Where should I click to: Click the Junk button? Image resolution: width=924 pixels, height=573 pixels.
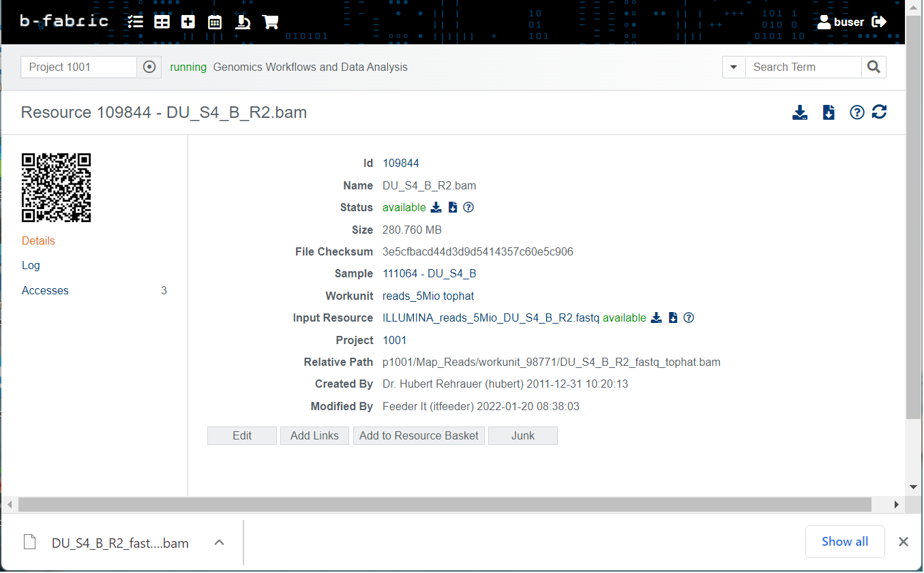point(523,435)
